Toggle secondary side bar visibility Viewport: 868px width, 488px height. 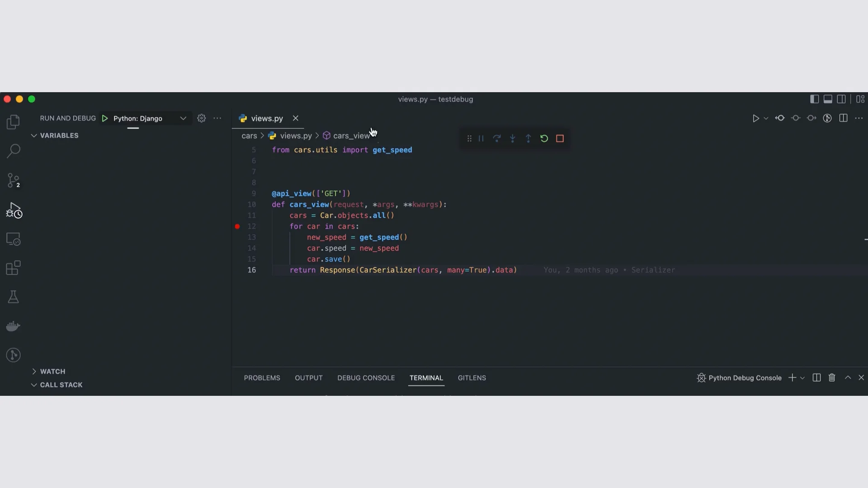point(841,99)
